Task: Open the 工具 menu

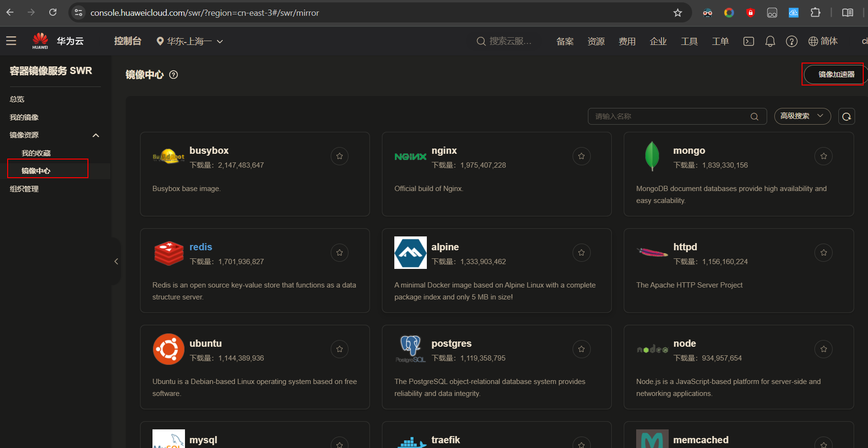Action: pos(689,42)
